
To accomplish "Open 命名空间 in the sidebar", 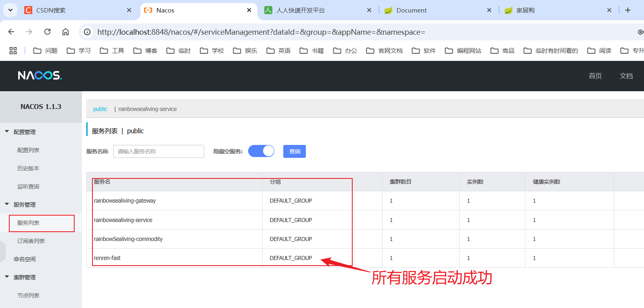I will tap(25, 259).
